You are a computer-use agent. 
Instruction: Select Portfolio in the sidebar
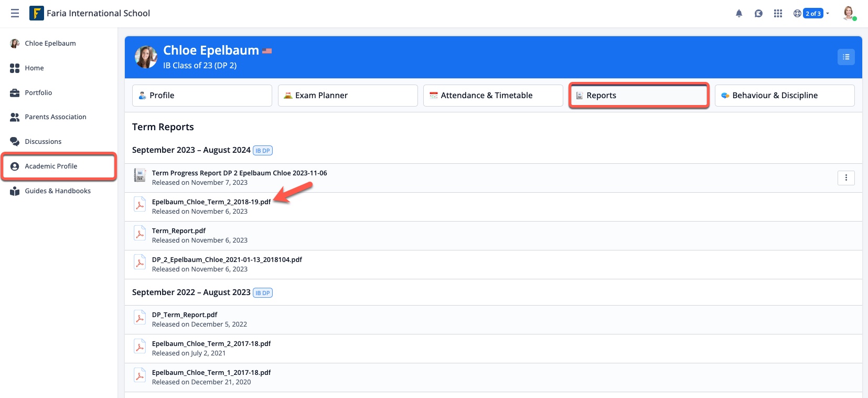pos(38,93)
